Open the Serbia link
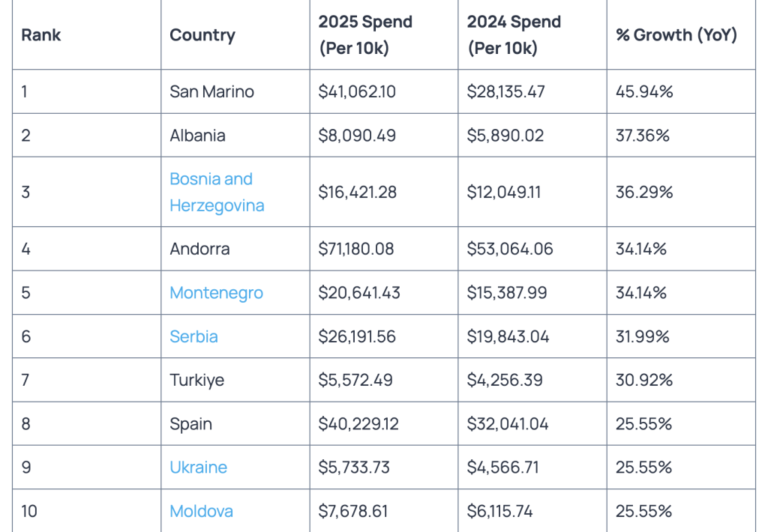The width and height of the screenshot is (768, 532). click(193, 336)
